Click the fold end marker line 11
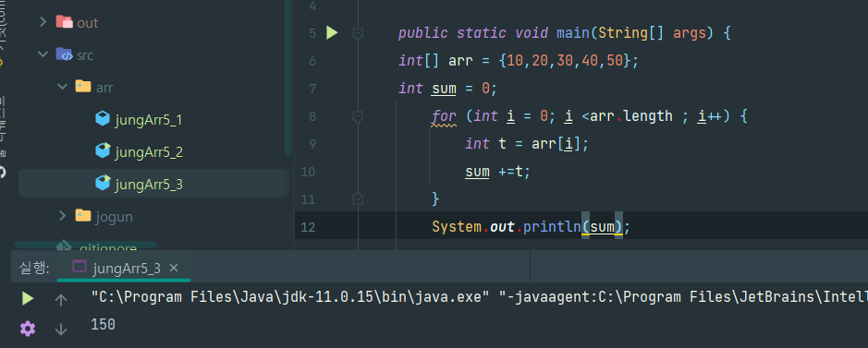 click(358, 198)
